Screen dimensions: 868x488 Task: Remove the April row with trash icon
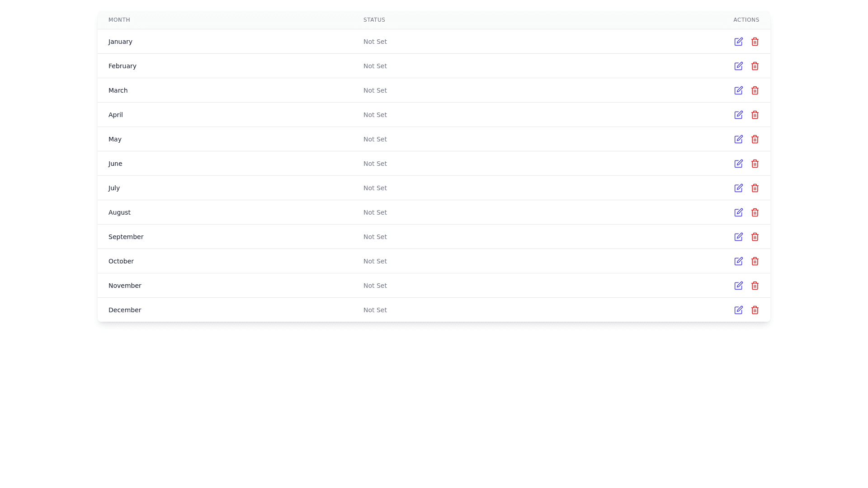(755, 115)
